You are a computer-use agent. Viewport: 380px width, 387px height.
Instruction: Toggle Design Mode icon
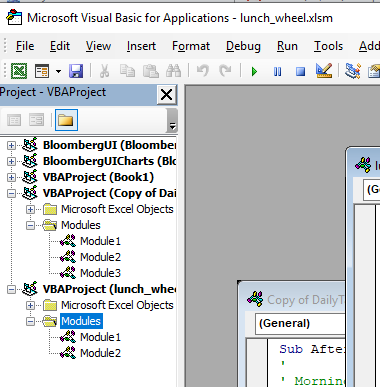(x=324, y=71)
